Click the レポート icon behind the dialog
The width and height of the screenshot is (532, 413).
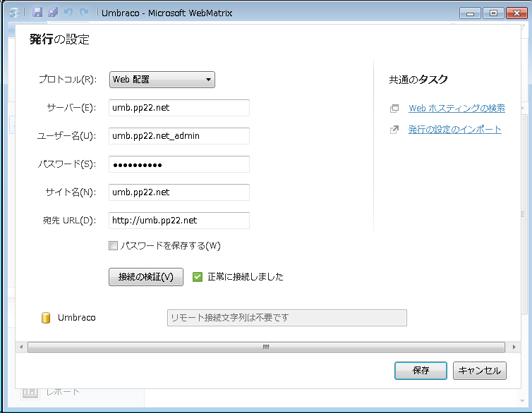(x=30, y=393)
